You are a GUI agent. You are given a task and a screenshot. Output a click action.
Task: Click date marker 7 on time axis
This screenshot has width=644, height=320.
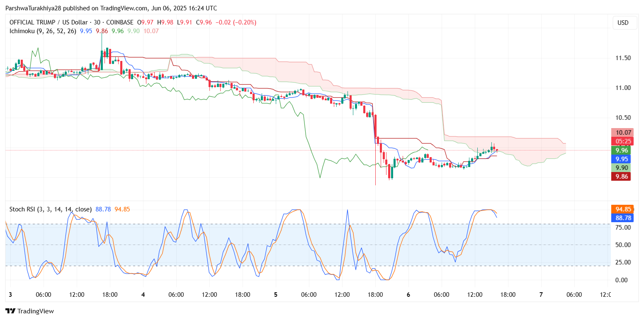click(541, 295)
